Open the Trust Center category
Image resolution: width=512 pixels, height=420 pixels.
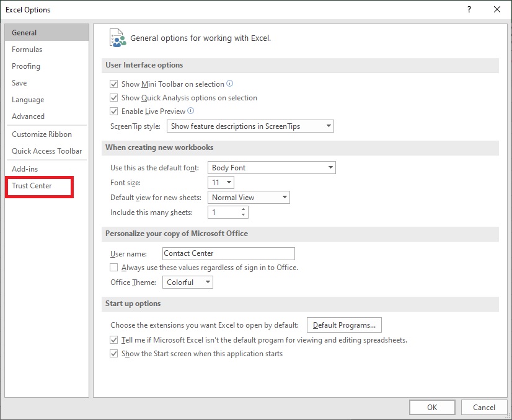pos(40,186)
